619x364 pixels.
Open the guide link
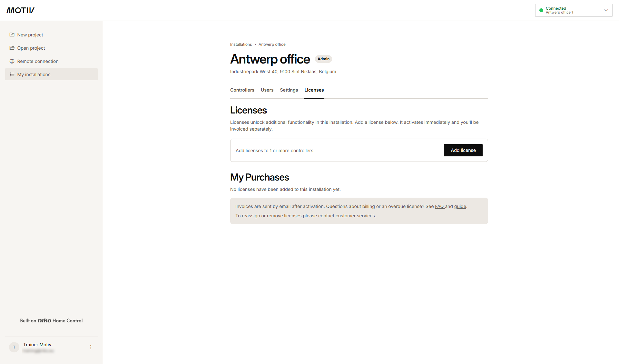(x=460, y=206)
